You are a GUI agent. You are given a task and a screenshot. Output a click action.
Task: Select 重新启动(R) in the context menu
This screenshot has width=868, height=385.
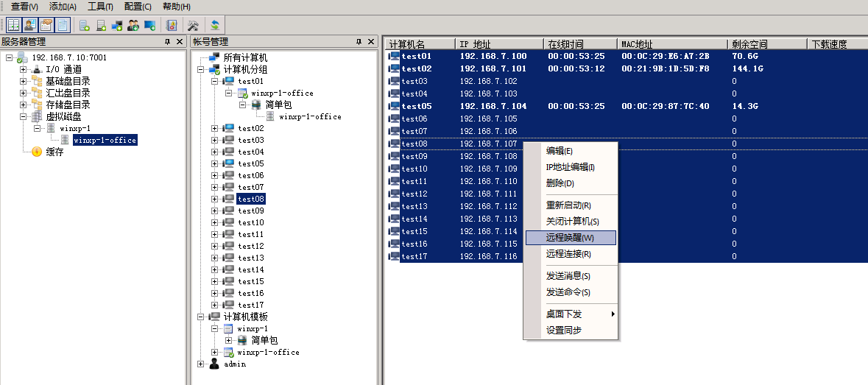pos(570,205)
